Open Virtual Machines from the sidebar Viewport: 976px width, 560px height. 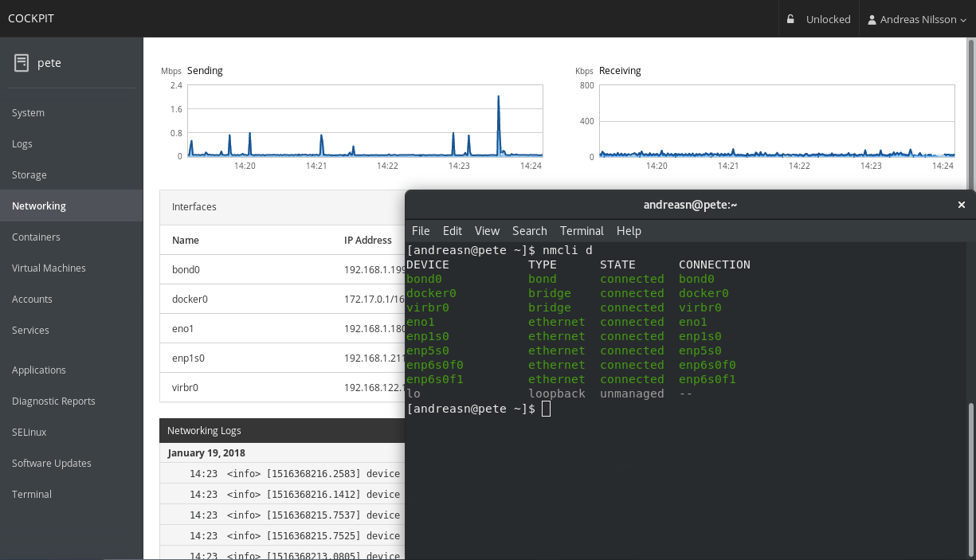49,268
